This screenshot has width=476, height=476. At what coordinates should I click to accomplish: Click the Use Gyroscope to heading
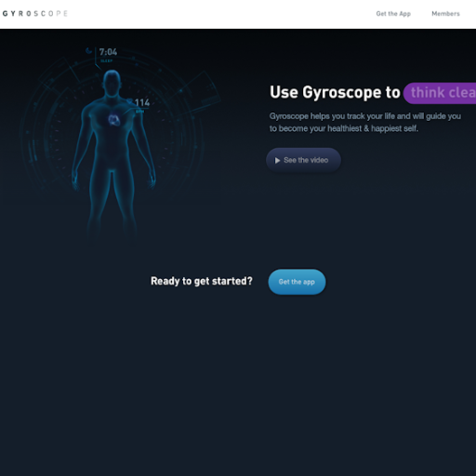point(335,92)
